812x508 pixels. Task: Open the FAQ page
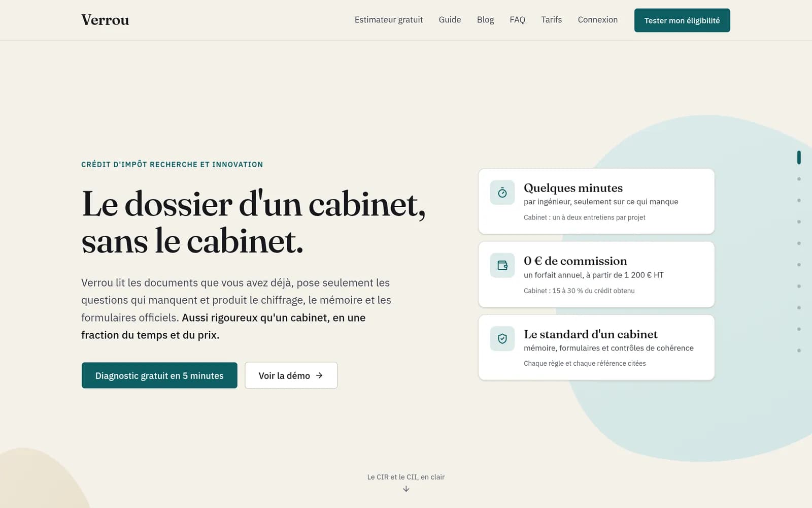coord(517,20)
